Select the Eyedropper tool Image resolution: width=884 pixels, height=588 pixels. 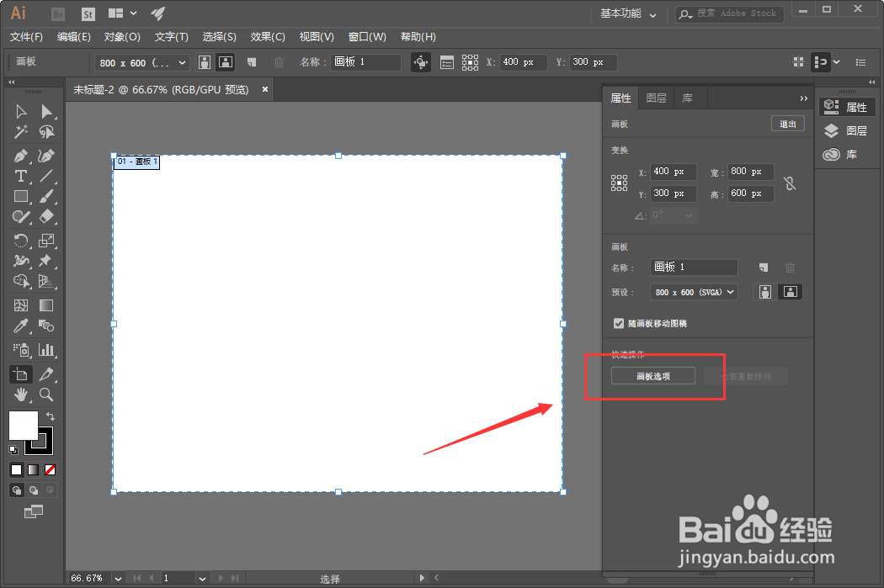point(21,326)
